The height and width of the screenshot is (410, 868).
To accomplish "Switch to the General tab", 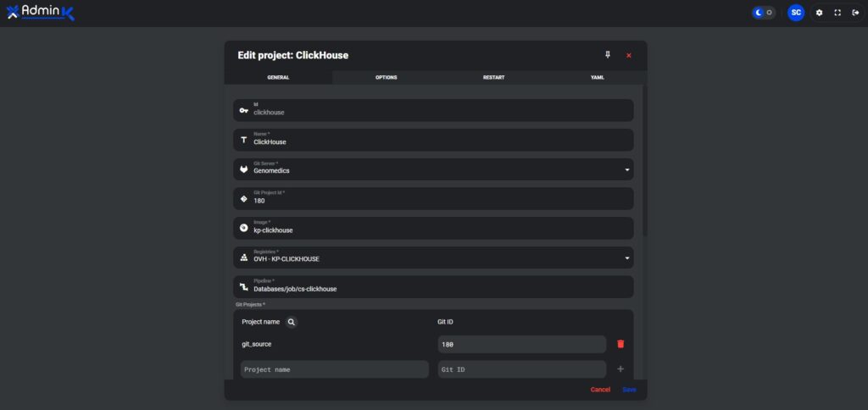I will [x=278, y=77].
